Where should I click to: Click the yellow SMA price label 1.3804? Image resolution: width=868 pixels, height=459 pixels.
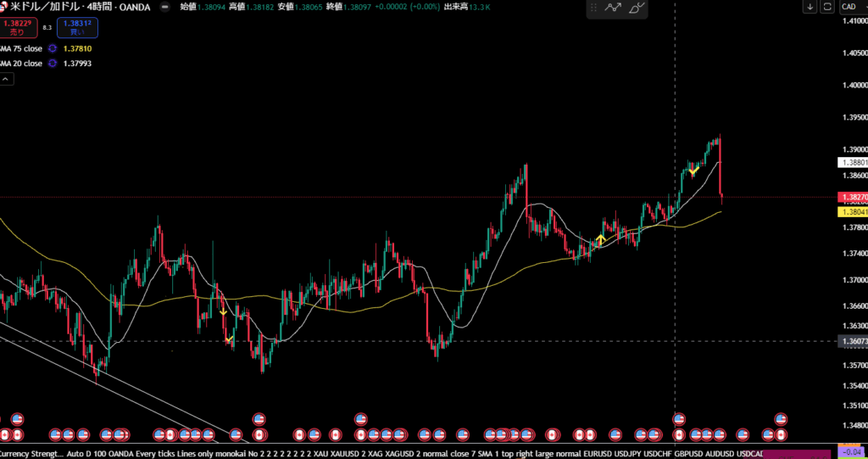852,211
